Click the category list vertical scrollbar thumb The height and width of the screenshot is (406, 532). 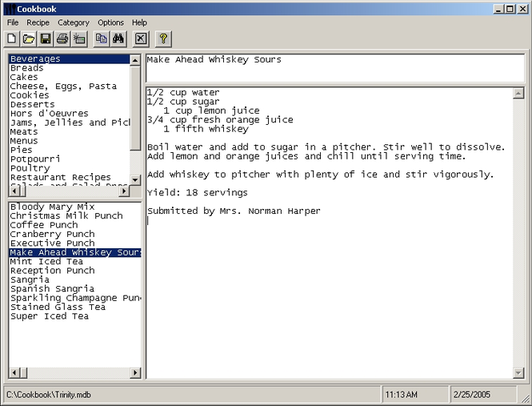pos(135,108)
